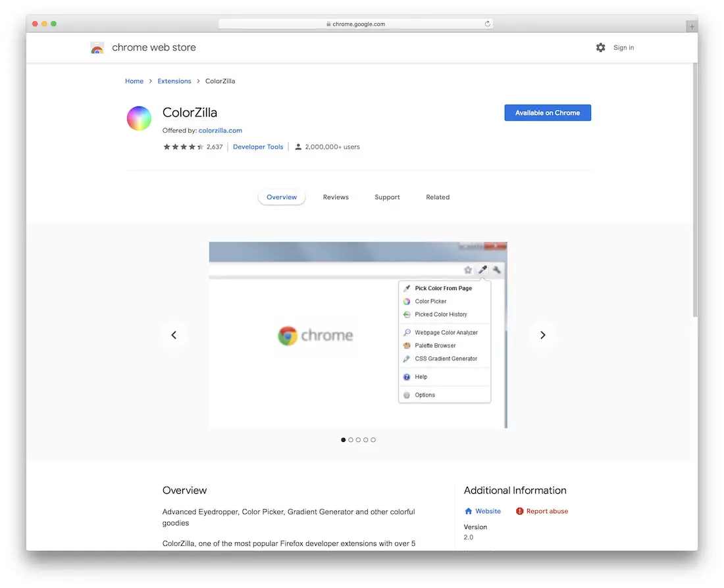Choose Palette Browser menu entry

click(x=444, y=346)
